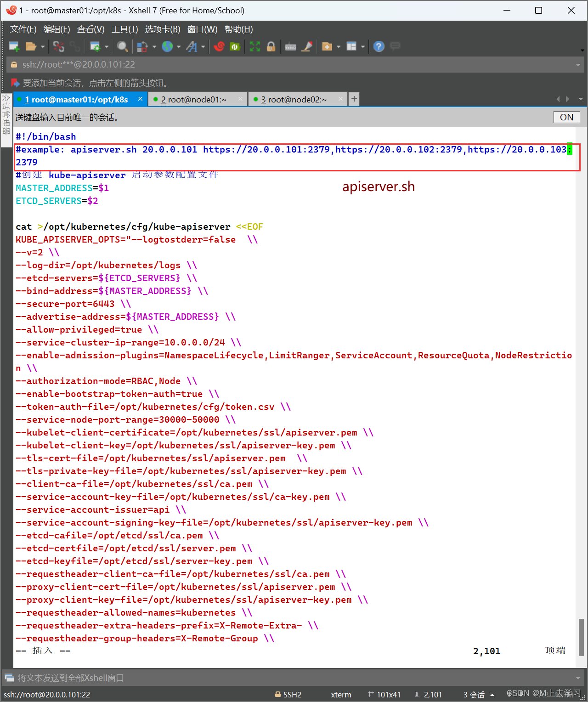The width and height of the screenshot is (588, 702).
Task: Expand the Open Session dropdown arrow
Action: click(43, 46)
